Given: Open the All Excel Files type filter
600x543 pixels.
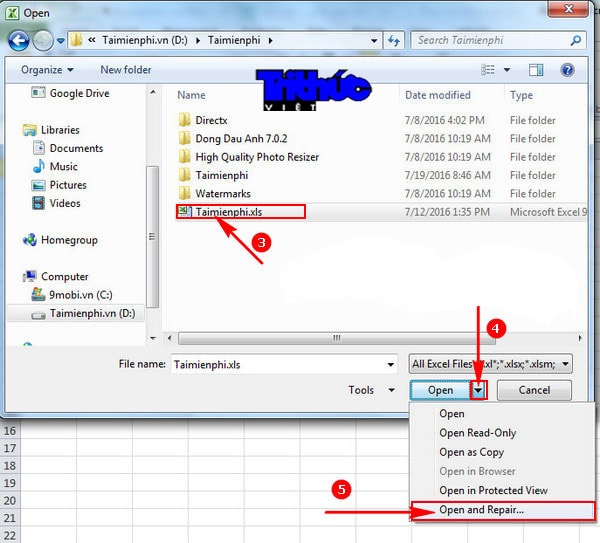Looking at the screenshot, I should 491,364.
